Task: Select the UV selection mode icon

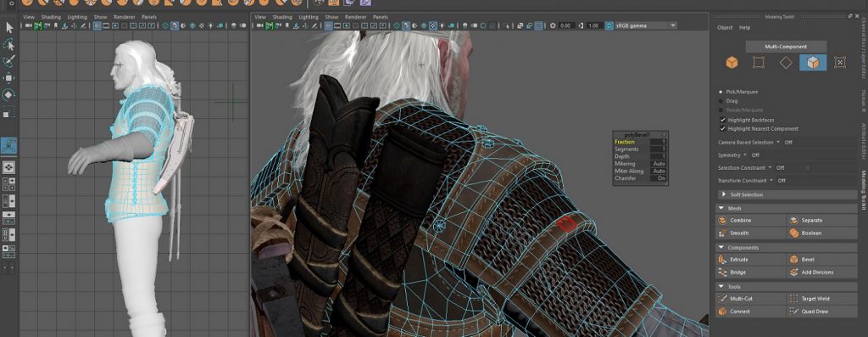Action: point(840,63)
